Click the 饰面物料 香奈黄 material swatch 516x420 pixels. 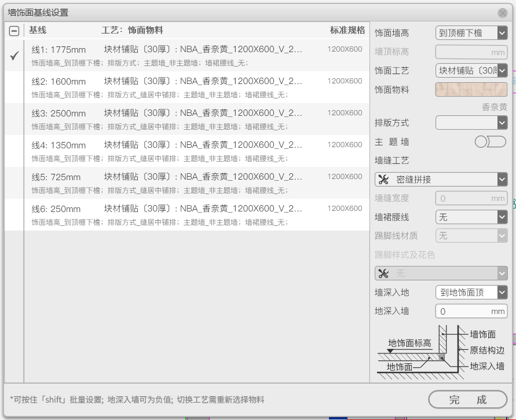[x=471, y=90]
